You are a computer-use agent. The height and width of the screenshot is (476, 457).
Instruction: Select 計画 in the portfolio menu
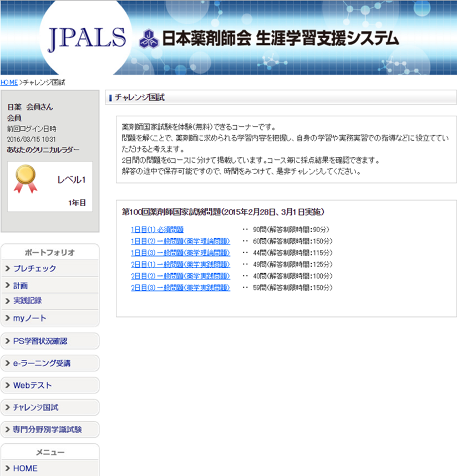(21, 286)
